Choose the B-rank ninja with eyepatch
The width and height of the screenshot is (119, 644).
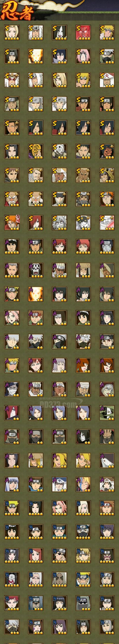point(59,555)
